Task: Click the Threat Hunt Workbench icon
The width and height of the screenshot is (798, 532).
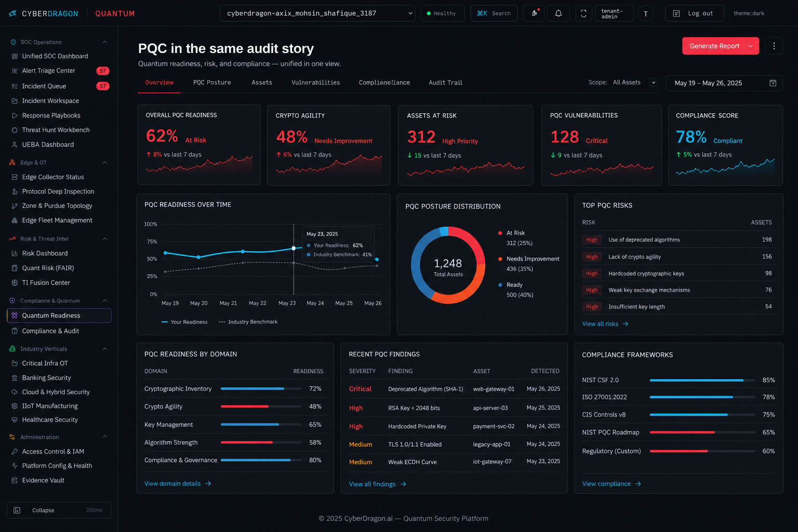Action: (x=15, y=130)
